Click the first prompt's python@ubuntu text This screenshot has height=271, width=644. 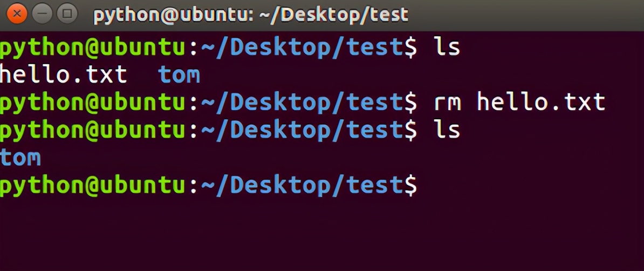click(x=92, y=49)
